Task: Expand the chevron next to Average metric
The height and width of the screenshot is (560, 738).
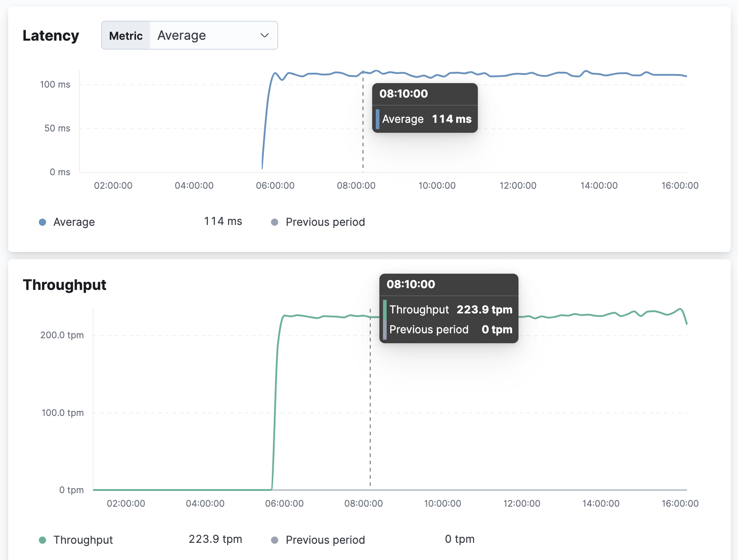Action: click(264, 35)
